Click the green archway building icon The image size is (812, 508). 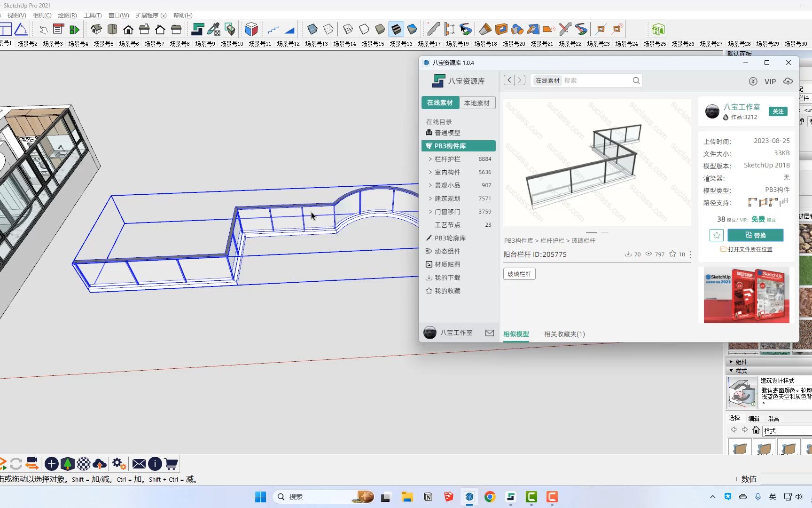click(658, 29)
